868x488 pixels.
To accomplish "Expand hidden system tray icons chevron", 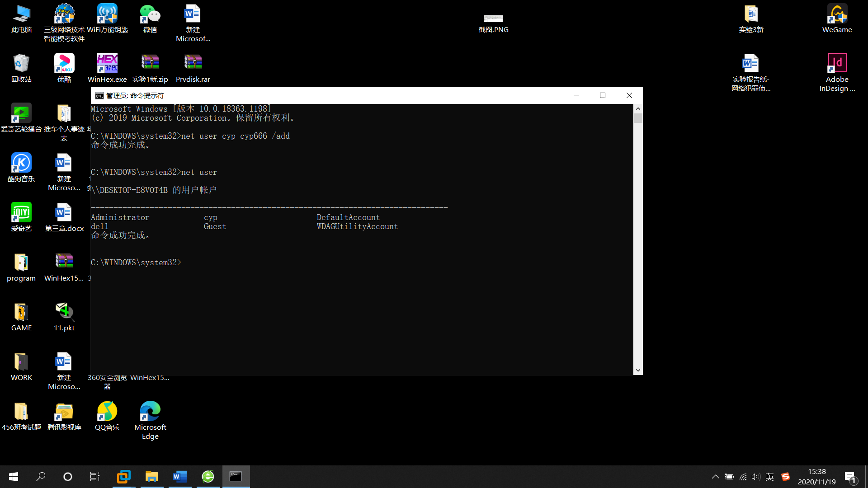I will 715,477.
